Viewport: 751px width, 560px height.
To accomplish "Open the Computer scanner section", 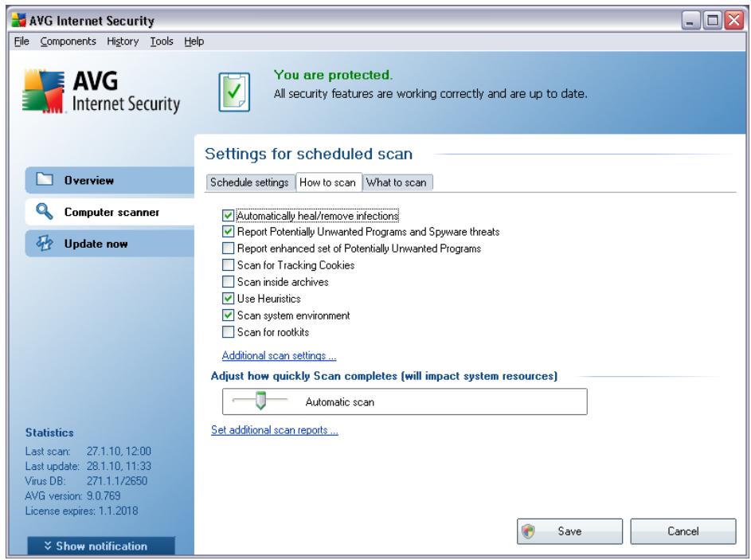I will 110,212.
